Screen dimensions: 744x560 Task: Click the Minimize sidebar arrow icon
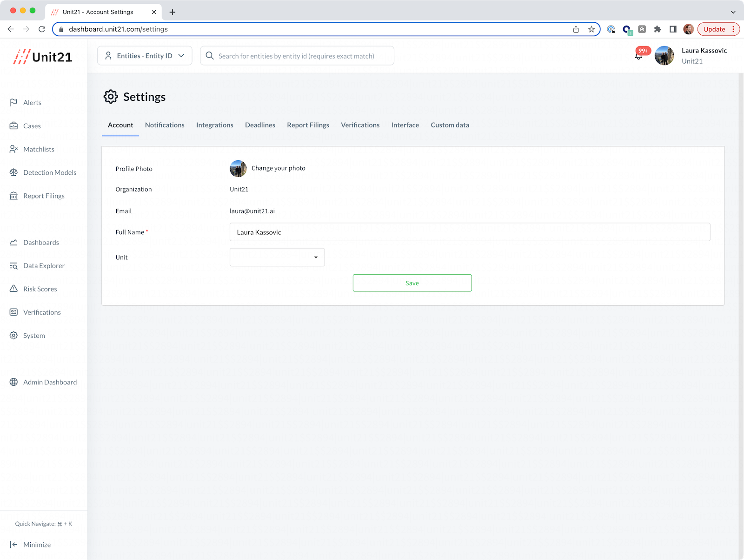13,544
